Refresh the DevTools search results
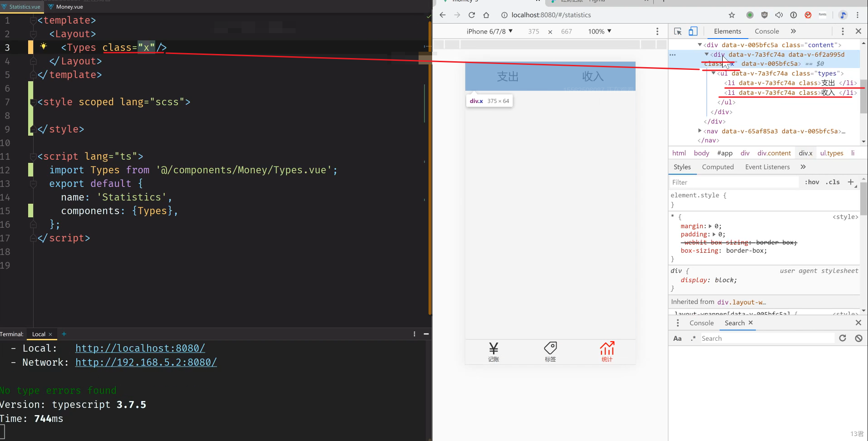868x441 pixels. pyautogui.click(x=843, y=338)
